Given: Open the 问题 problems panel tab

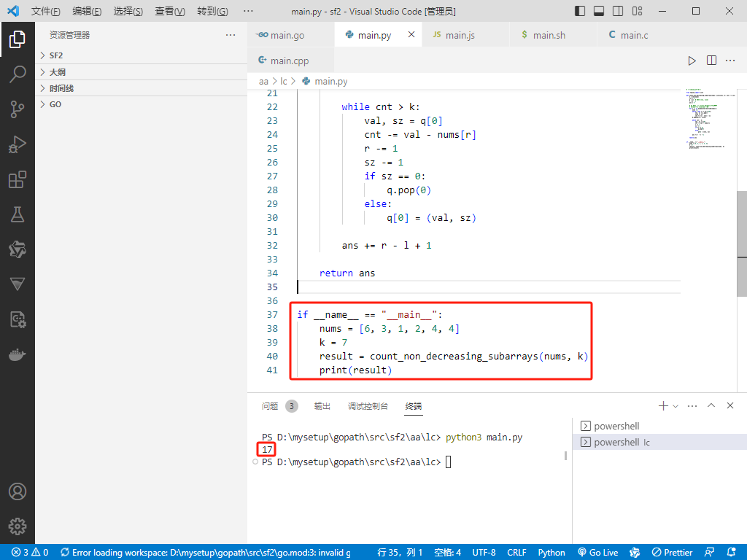Looking at the screenshot, I should (x=279, y=406).
